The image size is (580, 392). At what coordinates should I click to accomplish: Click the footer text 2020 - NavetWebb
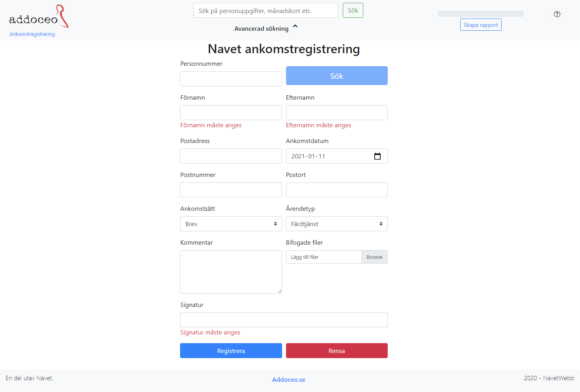coord(549,378)
